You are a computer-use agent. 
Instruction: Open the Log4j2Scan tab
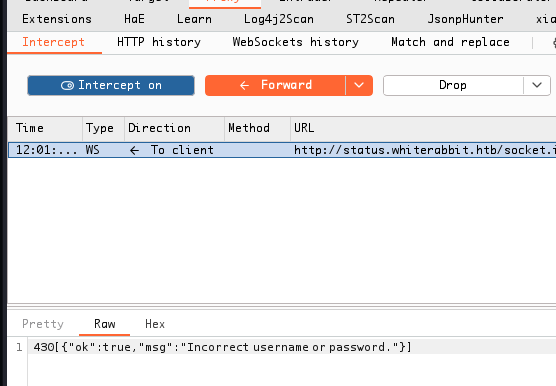tap(279, 19)
